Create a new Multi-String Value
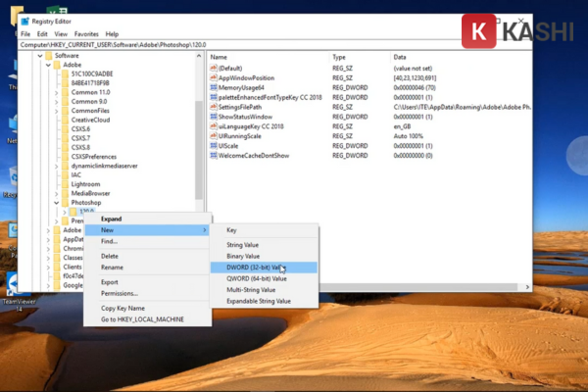 [264, 290]
